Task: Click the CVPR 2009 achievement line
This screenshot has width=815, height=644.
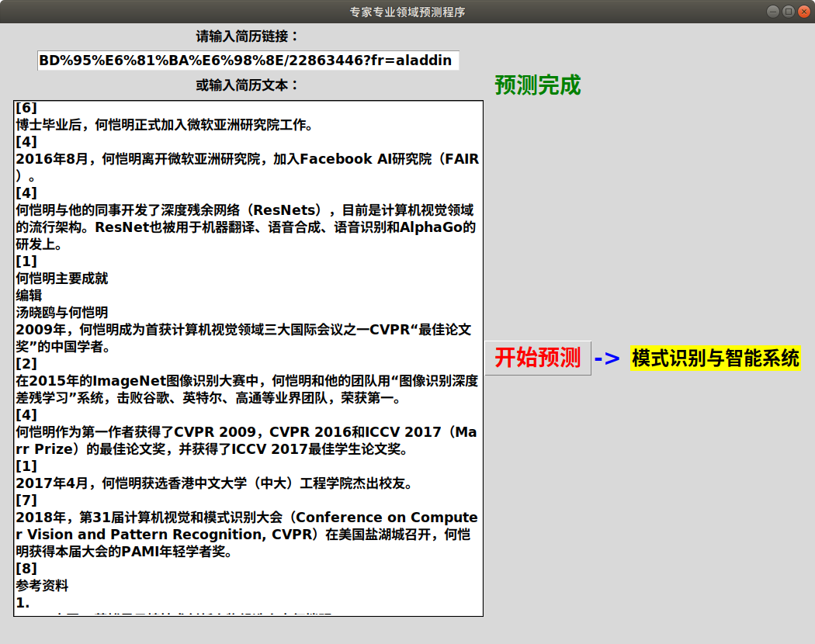Action: 247,431
